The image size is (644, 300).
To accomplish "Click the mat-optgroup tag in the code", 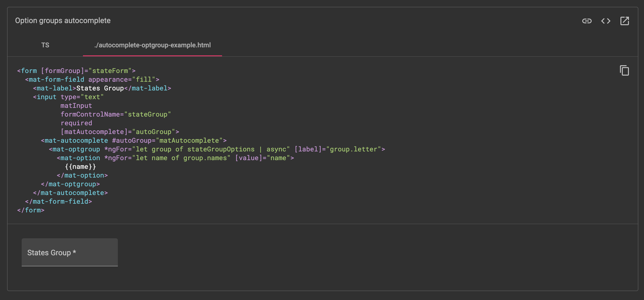I will (75, 149).
